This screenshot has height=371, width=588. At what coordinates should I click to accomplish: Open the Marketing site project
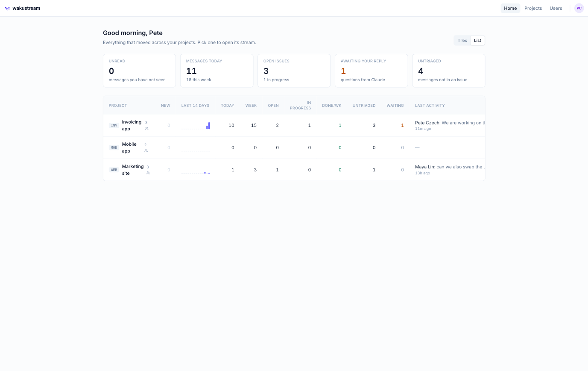[x=133, y=170]
